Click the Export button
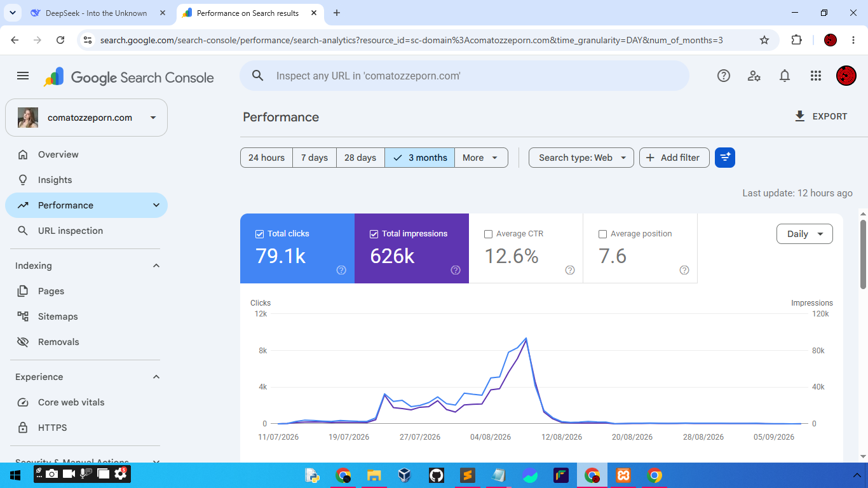 [x=821, y=116]
